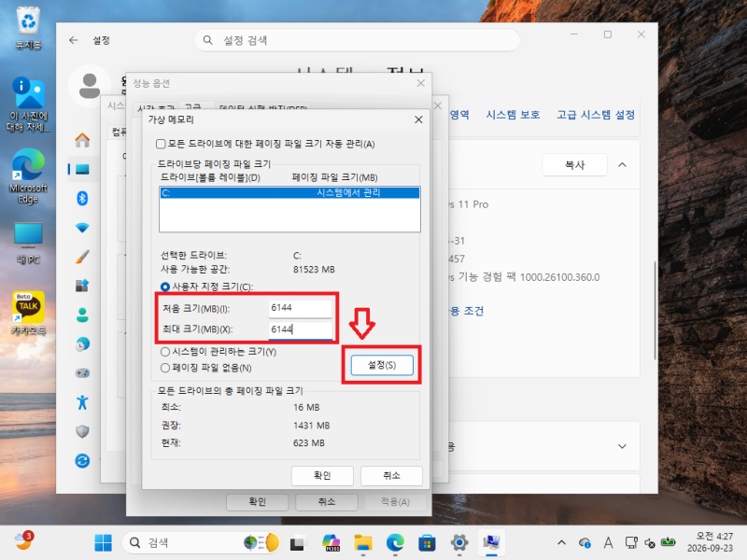Open Settings gear on the taskbar
Image resolution: width=747 pixels, height=560 pixels.
point(459,543)
